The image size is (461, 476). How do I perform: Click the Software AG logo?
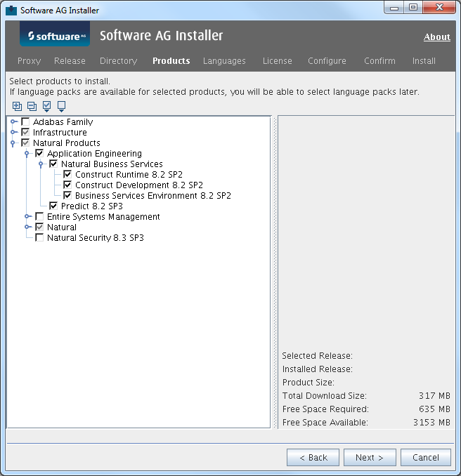point(55,34)
